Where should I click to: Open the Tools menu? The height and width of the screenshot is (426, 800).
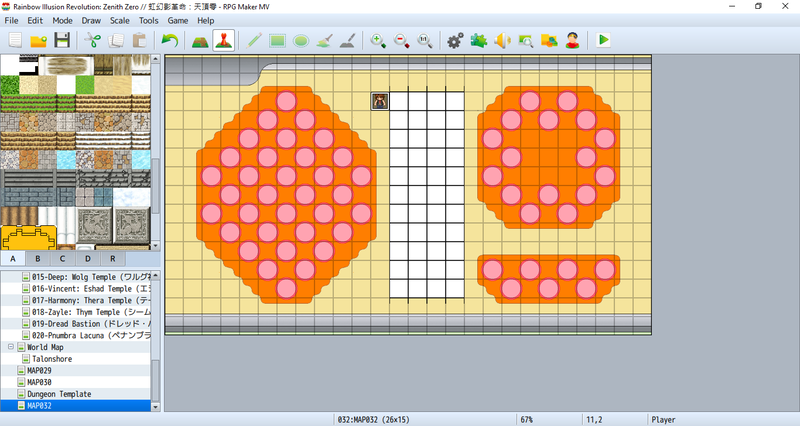click(149, 20)
